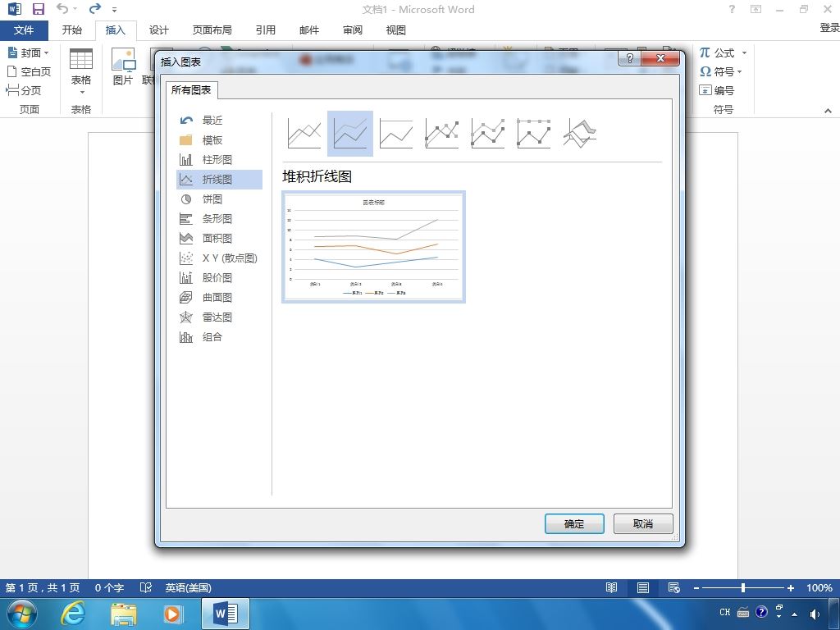Choose the 股价图 stock chart category
Viewport: 840px width, 630px height.
(219, 277)
